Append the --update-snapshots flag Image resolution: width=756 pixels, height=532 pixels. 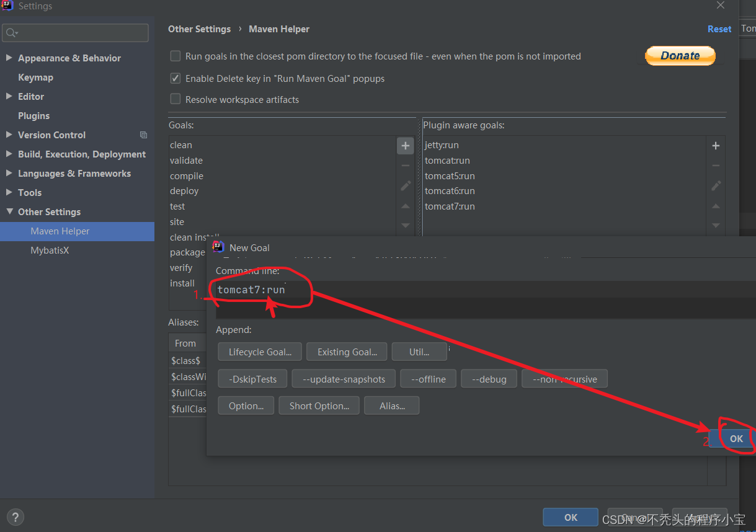pos(344,379)
